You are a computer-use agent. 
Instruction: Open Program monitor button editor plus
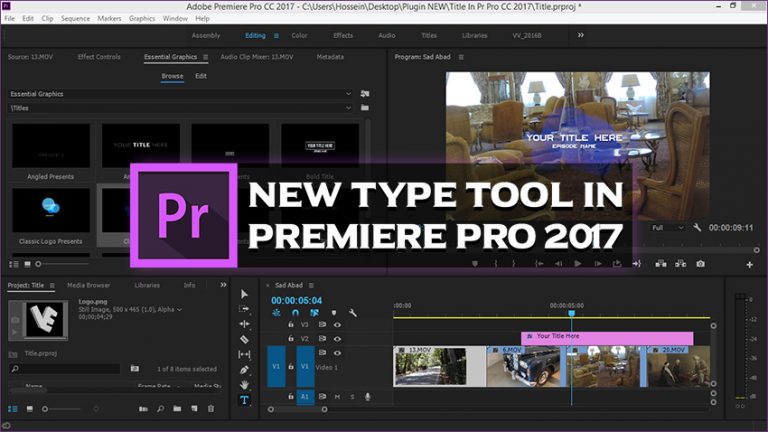(x=749, y=265)
